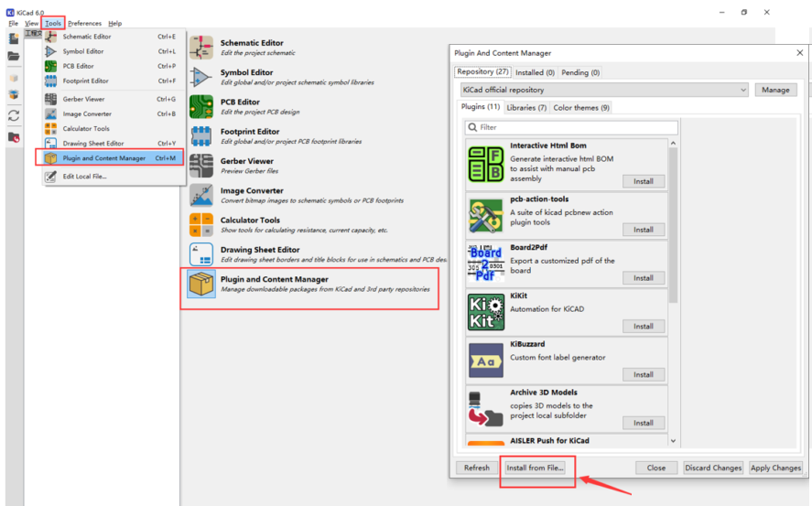
Task: Click Edit Local File menu icon
Action: 50,177
